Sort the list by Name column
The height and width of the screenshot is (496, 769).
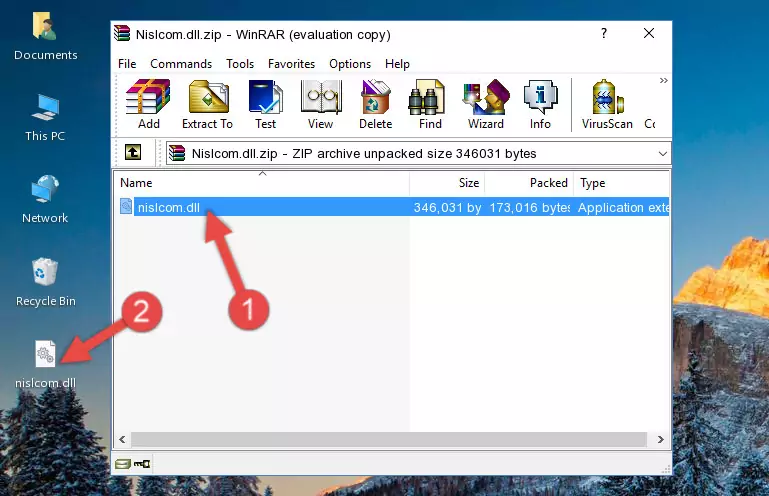tap(262, 183)
